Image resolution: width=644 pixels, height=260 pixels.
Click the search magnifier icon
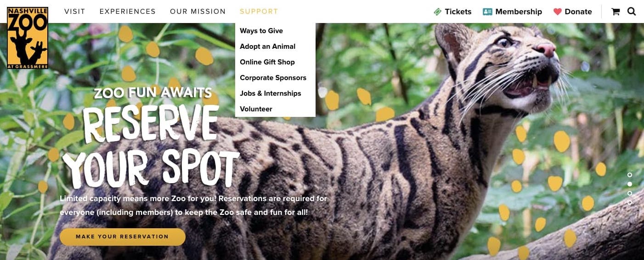[632, 12]
